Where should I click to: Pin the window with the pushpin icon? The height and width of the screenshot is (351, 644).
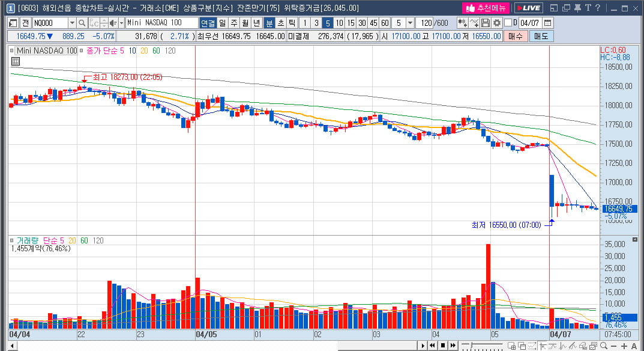tap(577, 8)
